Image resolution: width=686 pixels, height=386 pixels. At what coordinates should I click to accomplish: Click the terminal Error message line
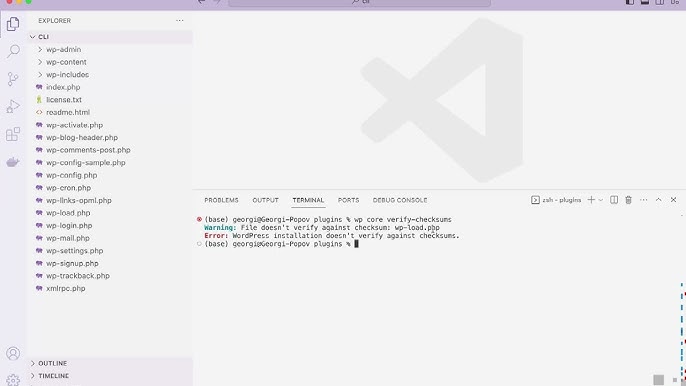click(332, 235)
